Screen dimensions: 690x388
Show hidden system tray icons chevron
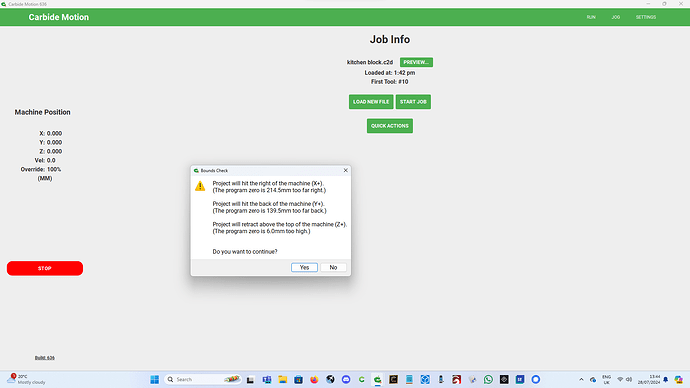point(581,379)
